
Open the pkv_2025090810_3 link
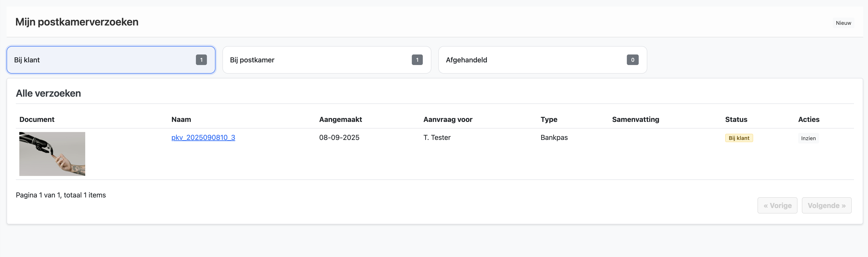coord(203,138)
